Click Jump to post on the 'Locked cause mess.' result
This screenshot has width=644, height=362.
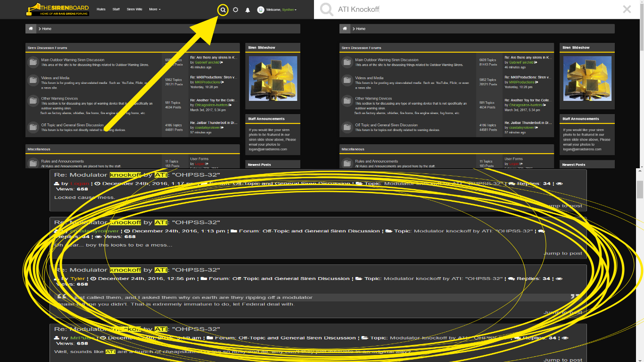(563, 206)
